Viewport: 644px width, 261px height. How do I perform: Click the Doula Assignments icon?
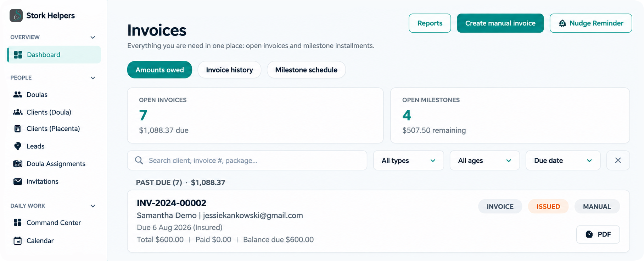click(x=18, y=164)
